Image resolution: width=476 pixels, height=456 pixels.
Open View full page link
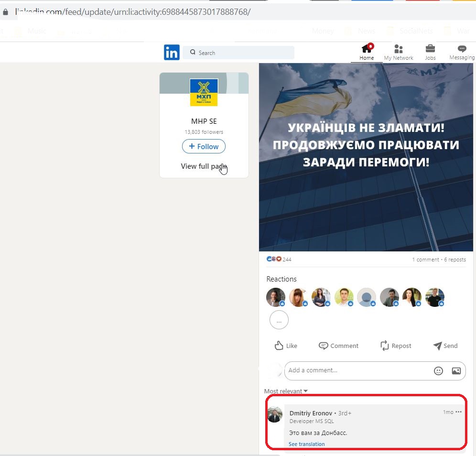click(204, 166)
